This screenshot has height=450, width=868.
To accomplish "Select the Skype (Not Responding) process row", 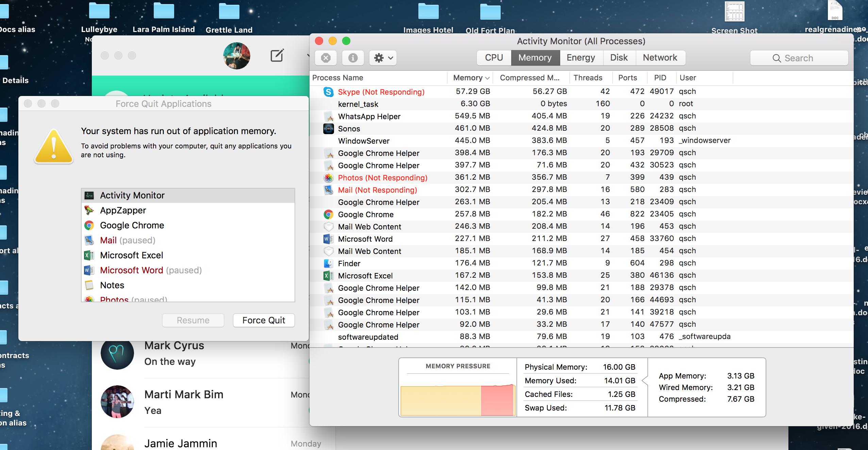I will [581, 92].
